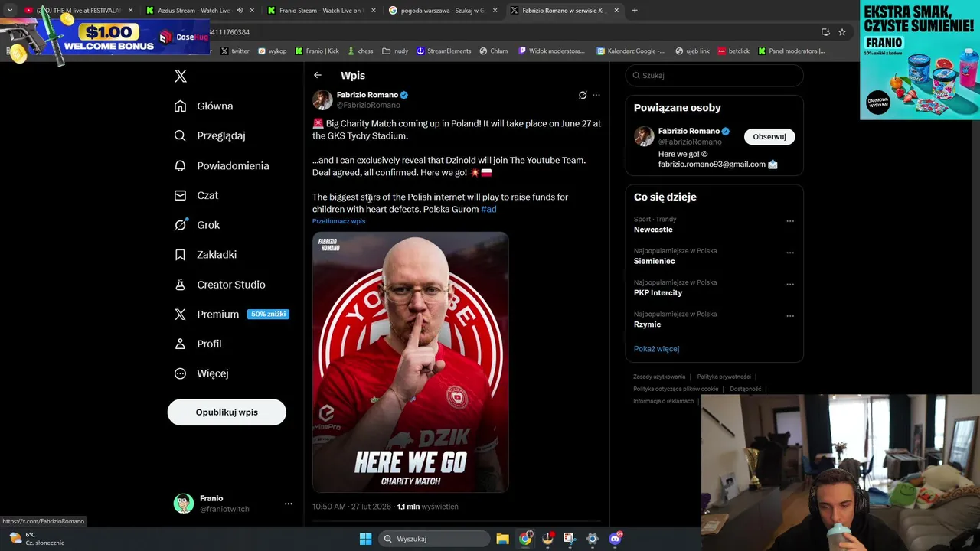Open the PKP Intercity trend
This screenshot has height=551, width=980.
point(658,292)
